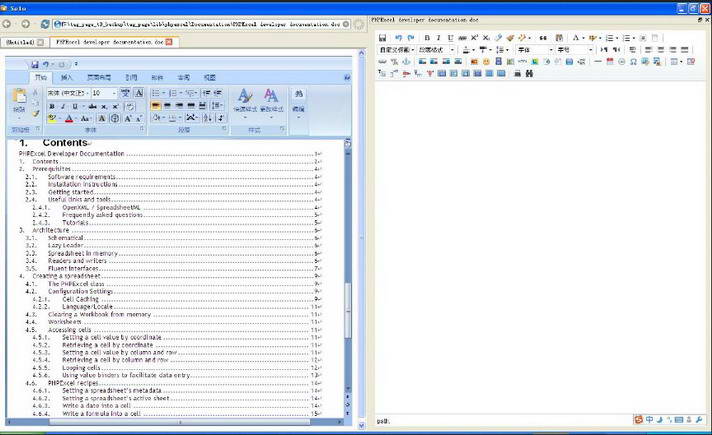Open Quick Styles gallery in Word ribbon
Viewport: 712px width, 435px height.
click(245, 104)
